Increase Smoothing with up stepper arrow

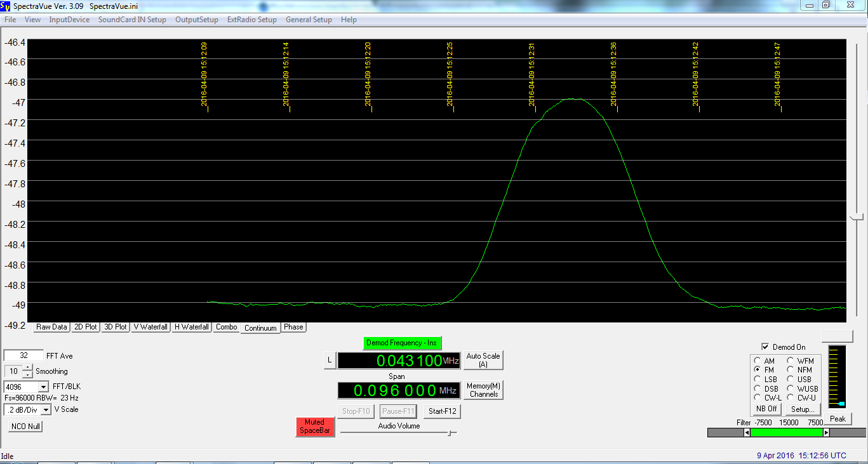[26, 368]
